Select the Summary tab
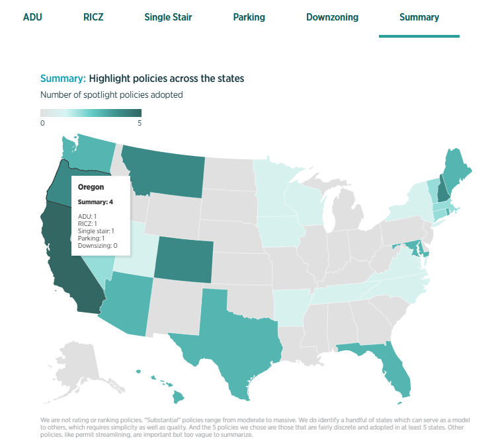The image size is (496, 448). coord(419,17)
